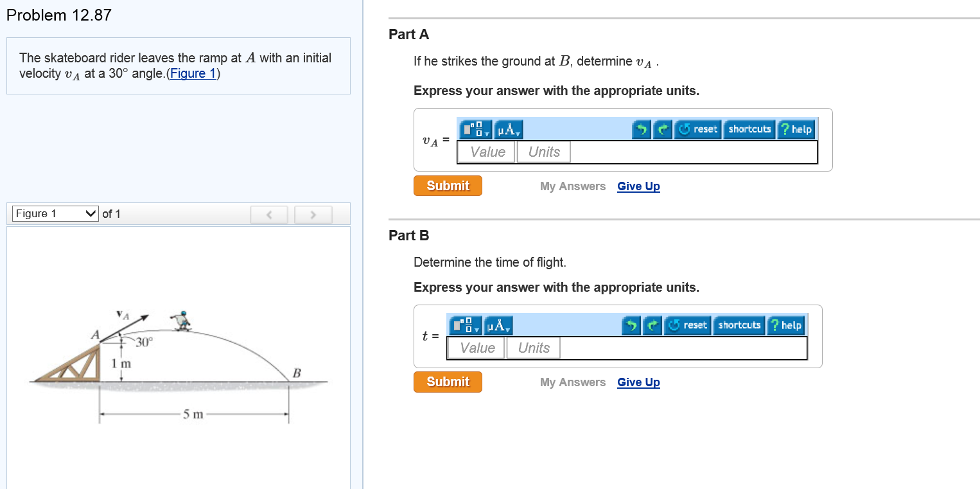Open Greek symbols menu in Part A

coord(509,129)
